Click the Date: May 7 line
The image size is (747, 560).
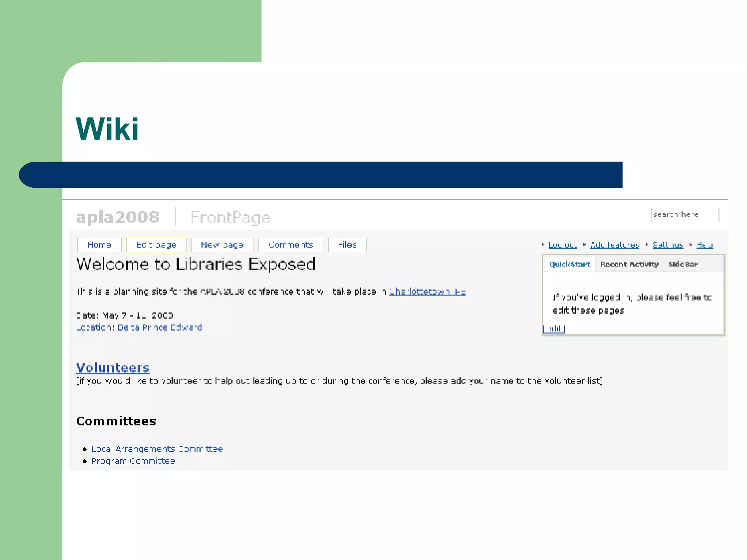[125, 315]
